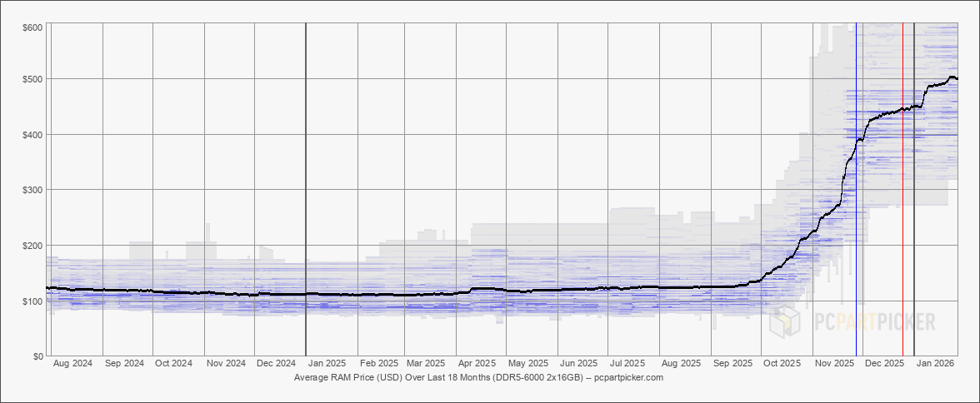Click the $300 y-axis label

(34, 190)
